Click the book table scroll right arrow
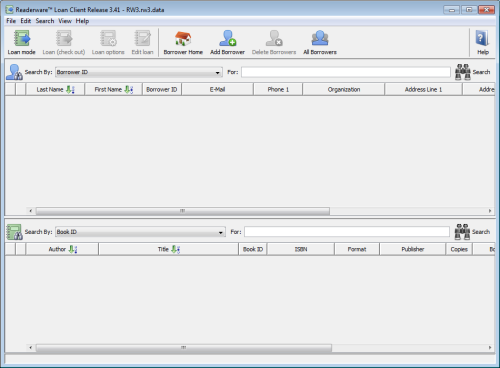Screen dimensions: 500x368 pos(490,348)
